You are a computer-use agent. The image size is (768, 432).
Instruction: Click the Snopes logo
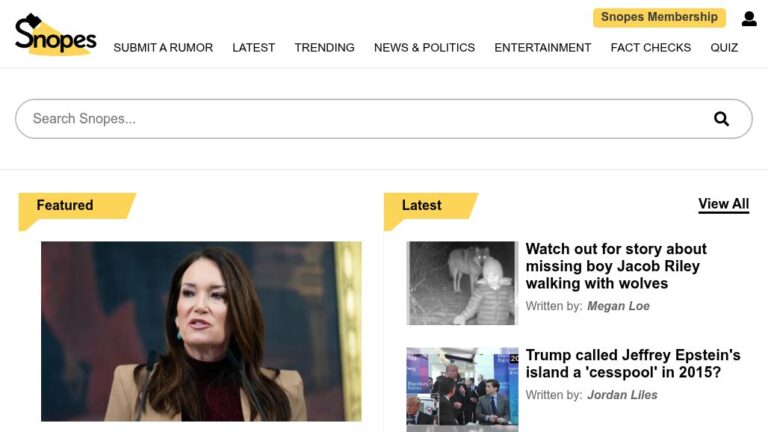tap(55, 34)
